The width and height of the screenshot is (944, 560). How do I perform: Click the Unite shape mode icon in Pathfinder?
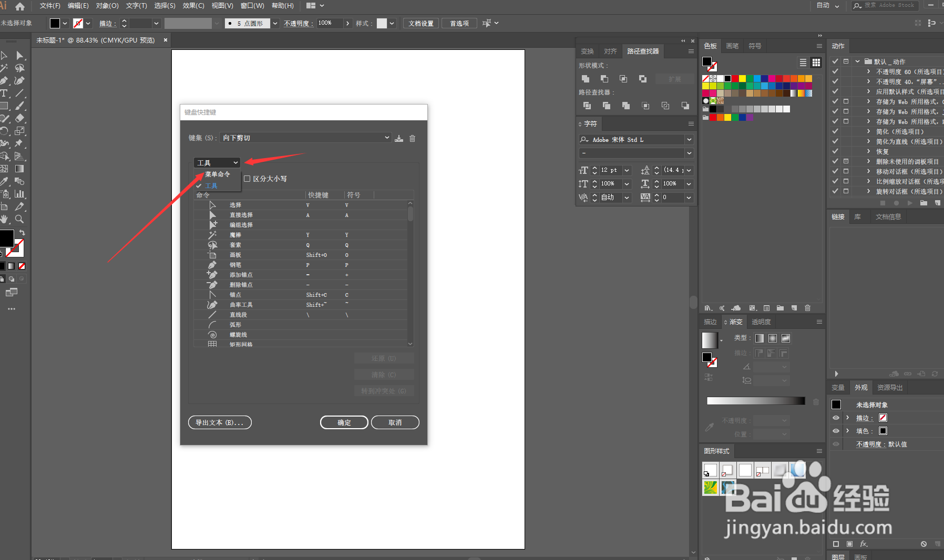[x=586, y=79]
